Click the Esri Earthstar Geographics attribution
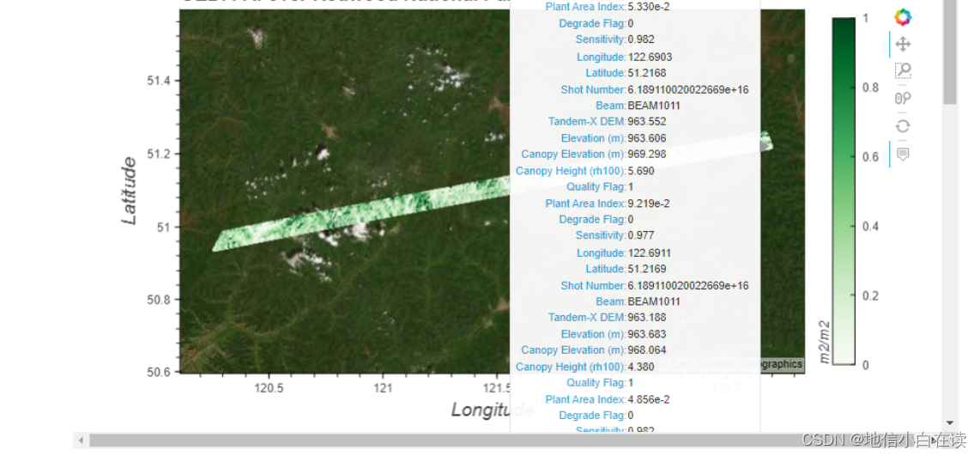This screenshot has height=456, width=980. [731, 364]
